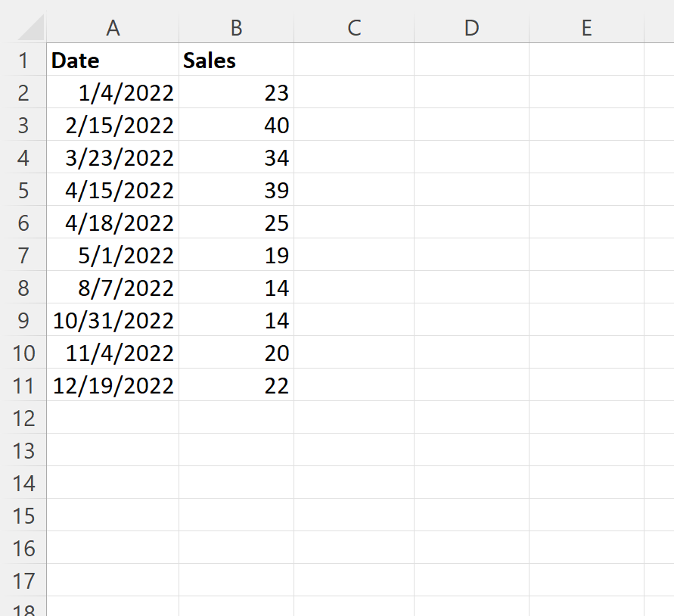This screenshot has height=616, width=674.
Task: Select the sales value 22
Action: coord(237,385)
